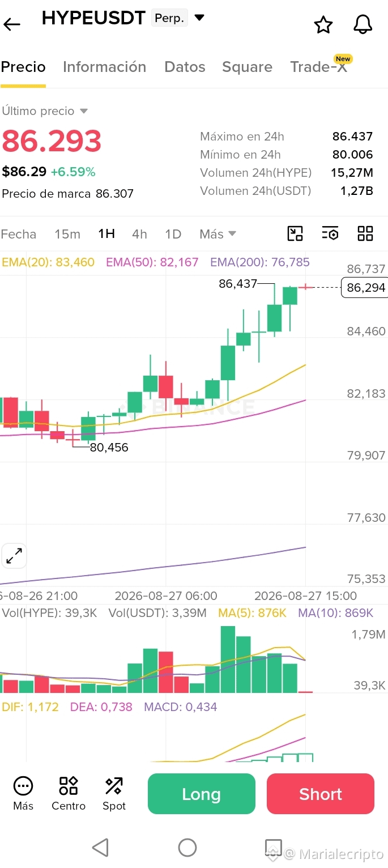
Task: Switch chart to 4h interval
Action: 139,234
